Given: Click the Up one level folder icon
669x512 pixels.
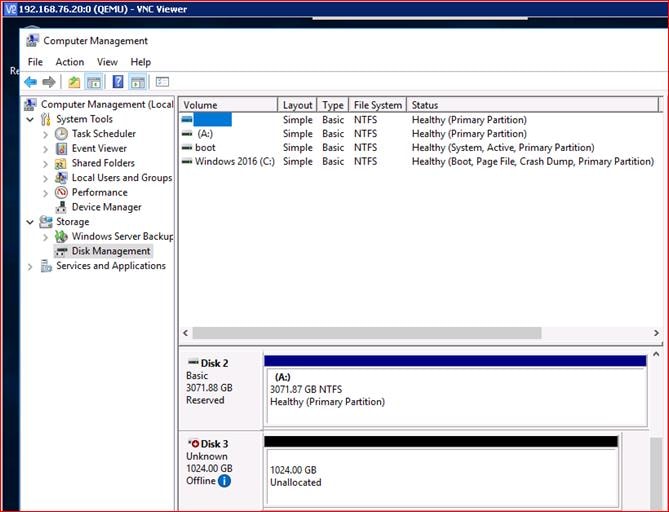Looking at the screenshot, I should coord(74,81).
